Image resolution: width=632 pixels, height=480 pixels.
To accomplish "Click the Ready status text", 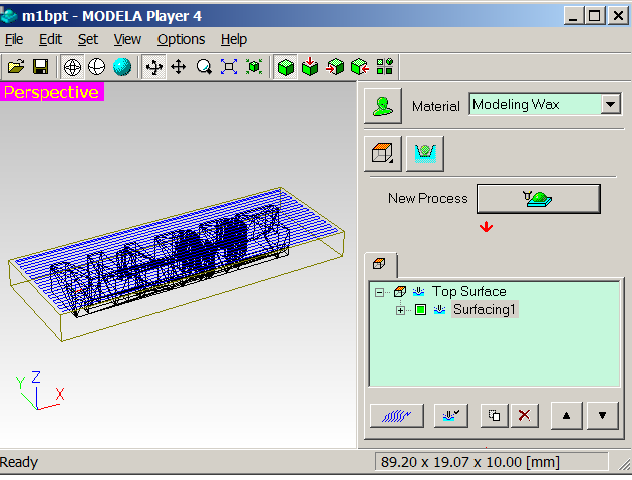I will coord(19,462).
